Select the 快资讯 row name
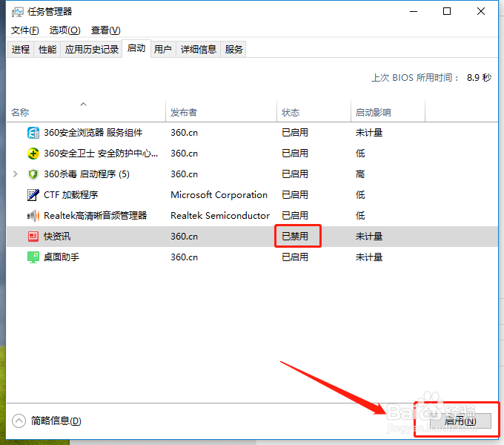Screen dimensions: 504x445 point(57,237)
